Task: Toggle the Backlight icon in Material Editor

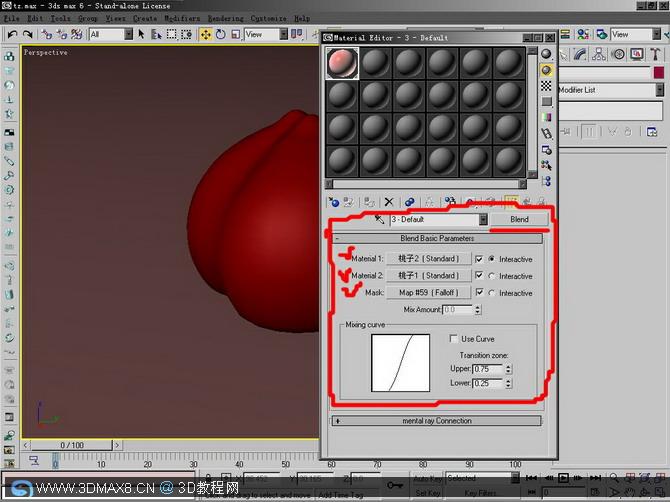Action: tap(547, 70)
